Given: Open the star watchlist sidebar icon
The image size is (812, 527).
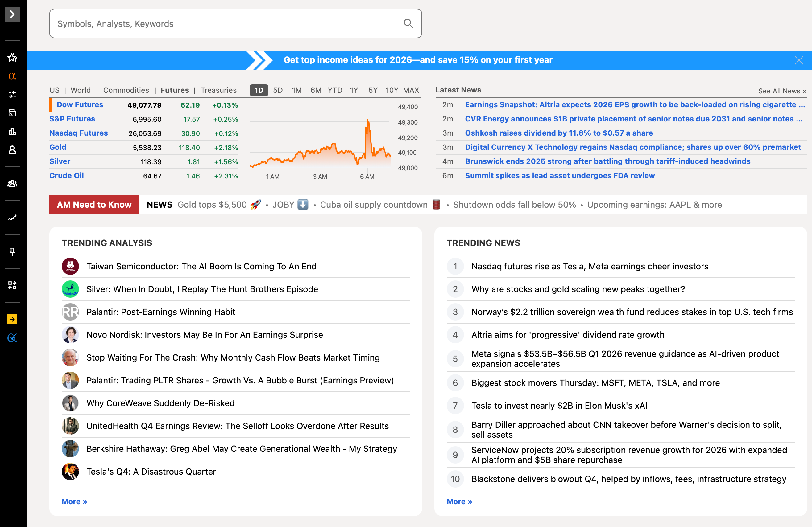Looking at the screenshot, I should [12, 57].
